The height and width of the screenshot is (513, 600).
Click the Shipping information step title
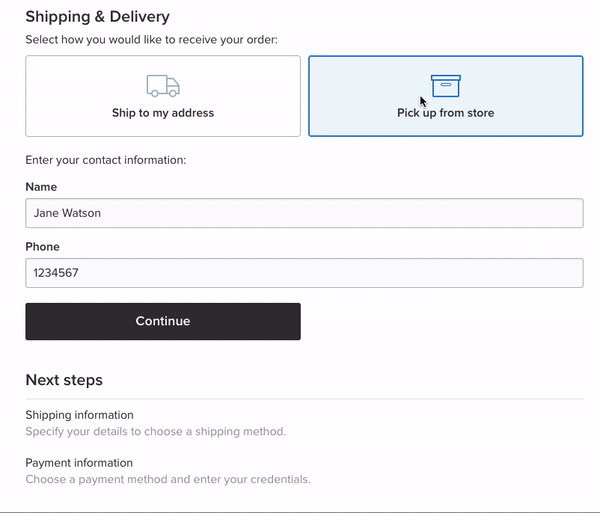pos(80,415)
